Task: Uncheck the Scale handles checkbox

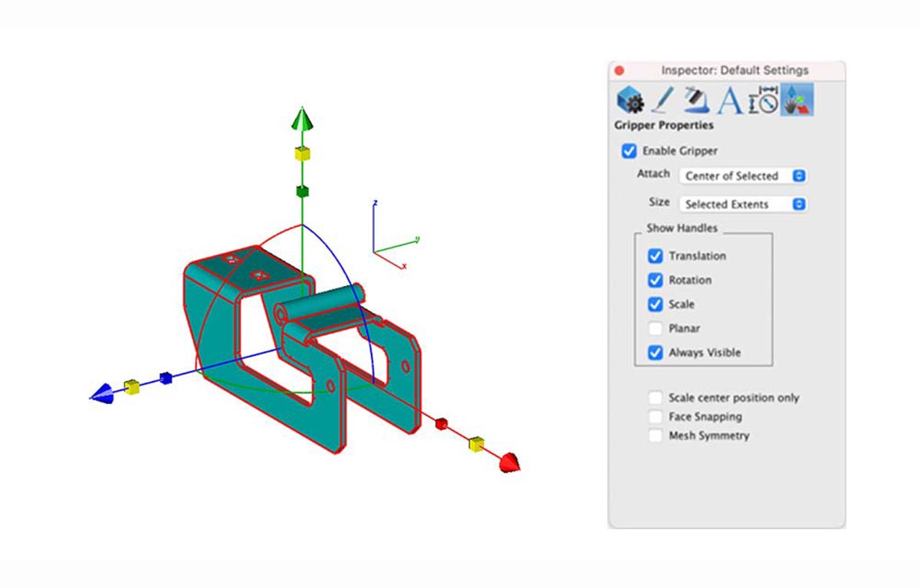Action: pyautogui.click(x=656, y=304)
